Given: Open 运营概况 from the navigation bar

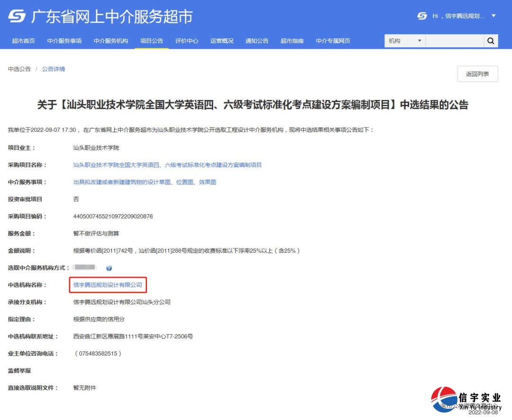Looking at the screenshot, I should pyautogui.click(x=221, y=41).
